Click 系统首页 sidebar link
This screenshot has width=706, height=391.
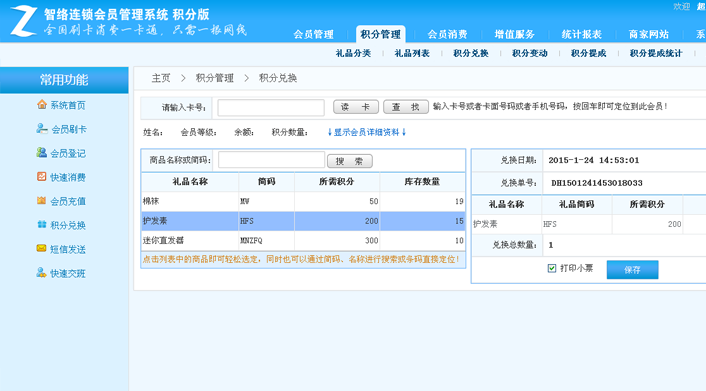[68, 105]
